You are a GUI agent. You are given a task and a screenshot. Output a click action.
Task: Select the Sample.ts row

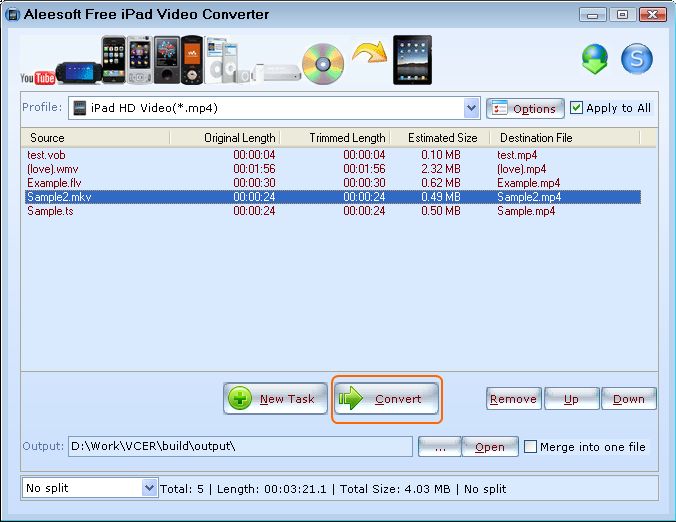point(333,211)
